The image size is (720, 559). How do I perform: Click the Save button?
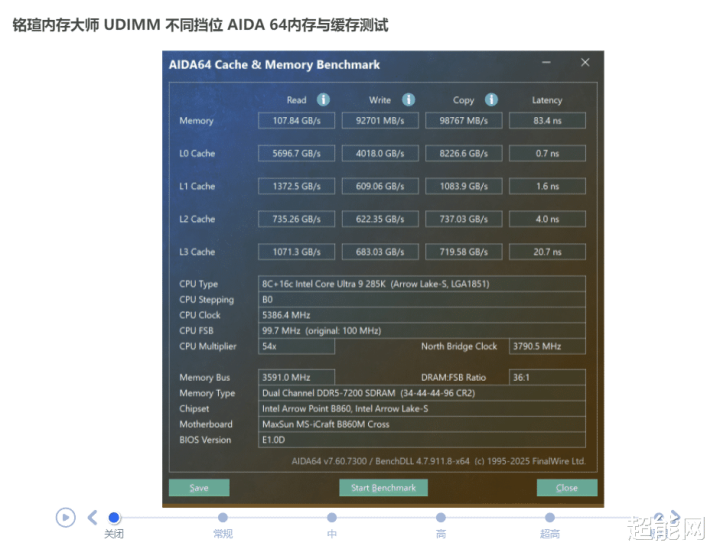point(199,487)
